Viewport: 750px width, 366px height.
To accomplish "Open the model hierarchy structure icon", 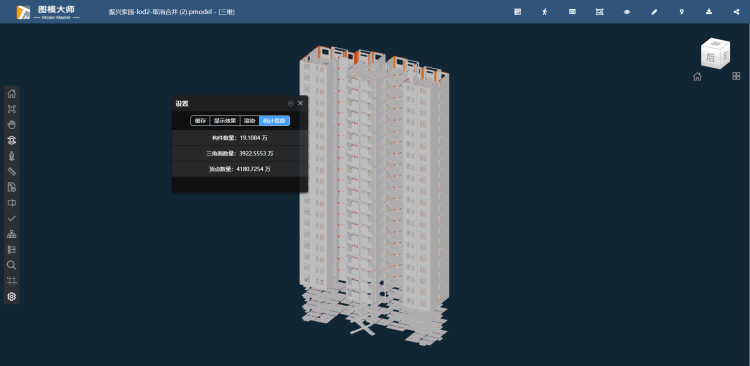I will [11, 234].
